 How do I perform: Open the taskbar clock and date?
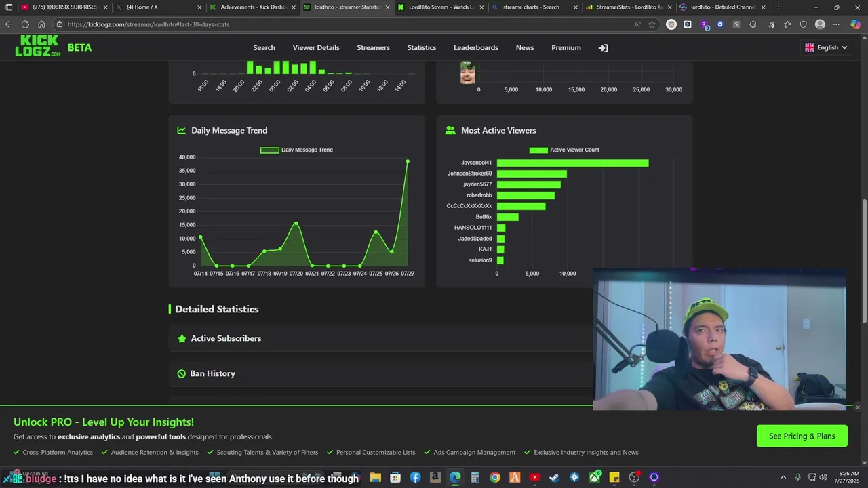click(x=848, y=477)
